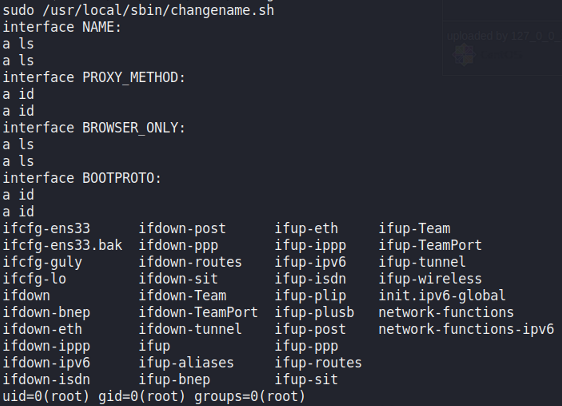Click the "interface BROWSER_ONLY:" prompt line
Viewport: 562px width, 406px height.
pos(94,128)
